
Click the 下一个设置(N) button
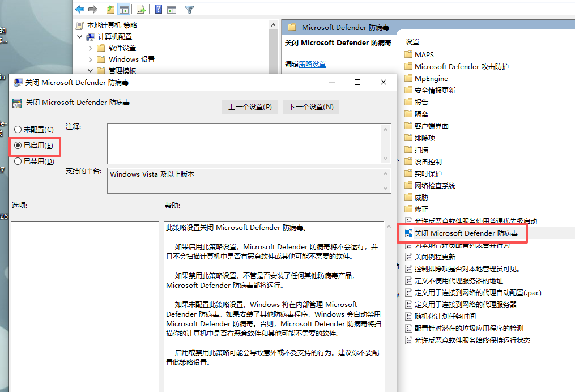pos(311,107)
